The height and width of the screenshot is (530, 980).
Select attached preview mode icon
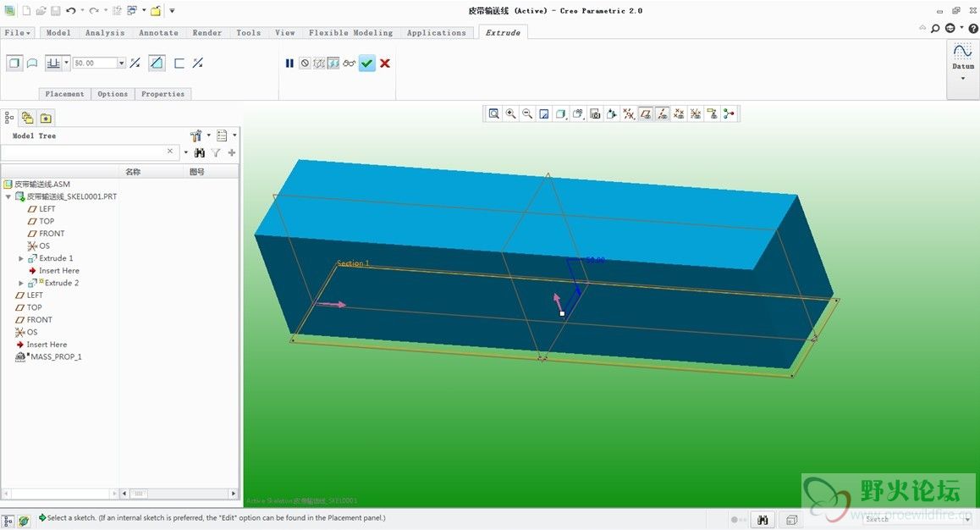pos(333,63)
